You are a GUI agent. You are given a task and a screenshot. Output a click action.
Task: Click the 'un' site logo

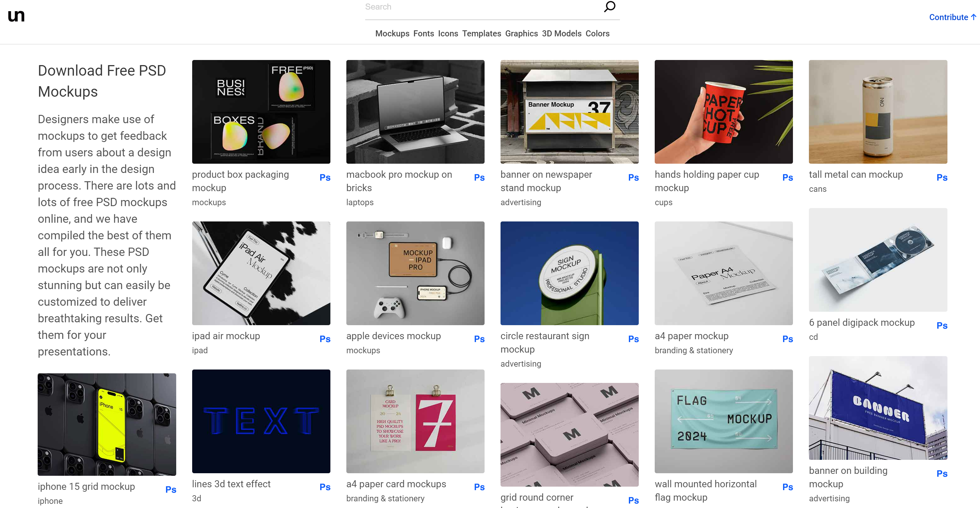[16, 16]
